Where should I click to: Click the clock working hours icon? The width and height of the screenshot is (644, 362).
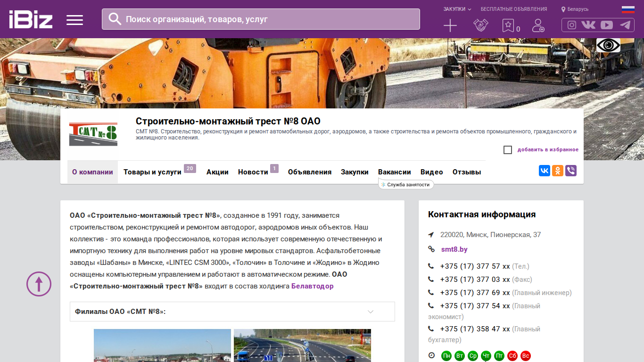click(x=431, y=355)
